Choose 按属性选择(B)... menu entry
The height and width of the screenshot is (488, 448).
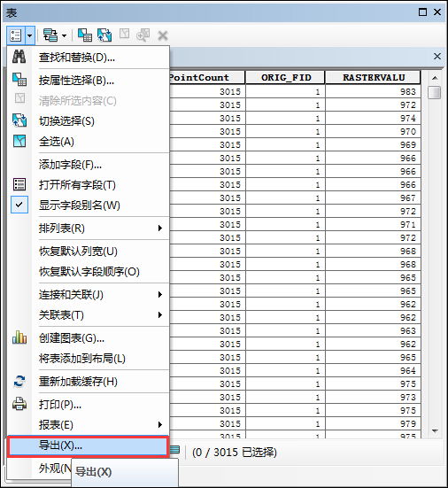point(88,81)
